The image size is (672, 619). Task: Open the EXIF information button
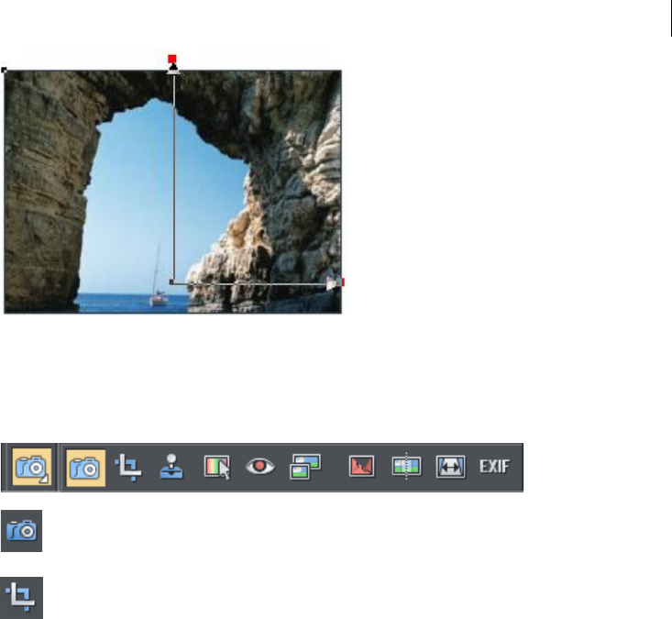click(494, 467)
